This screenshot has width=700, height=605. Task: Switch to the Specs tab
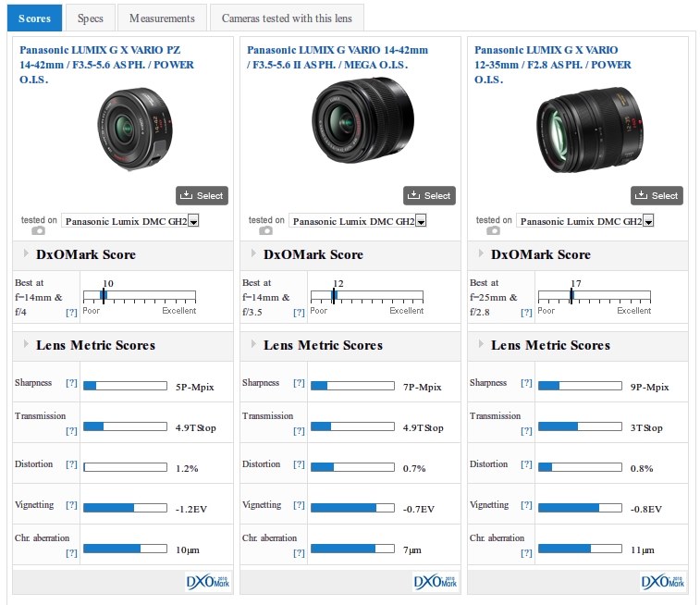pyautogui.click(x=91, y=19)
